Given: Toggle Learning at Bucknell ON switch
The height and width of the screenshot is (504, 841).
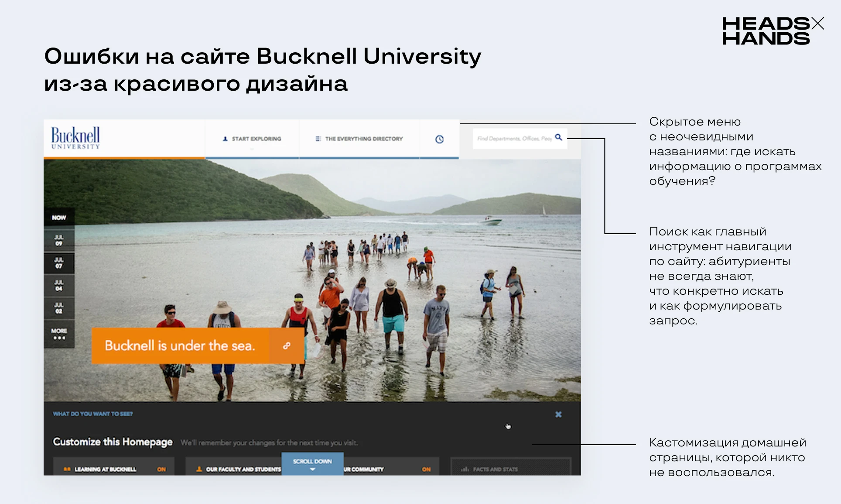Looking at the screenshot, I should pyautogui.click(x=161, y=469).
